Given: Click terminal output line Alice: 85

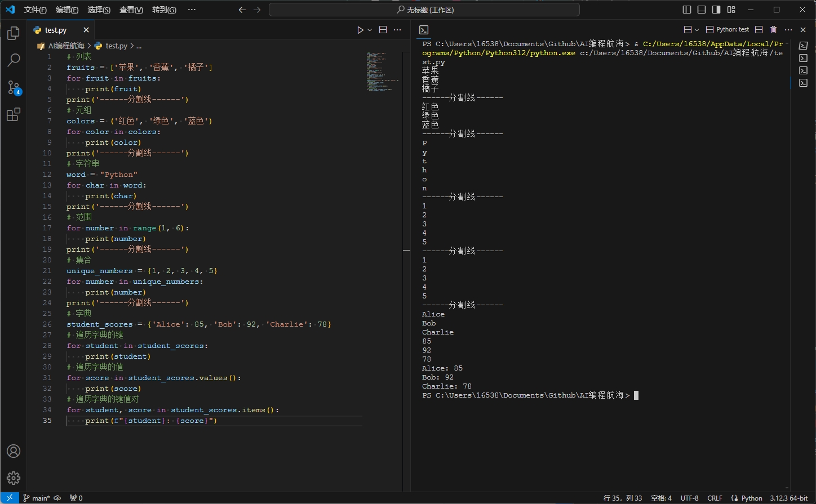Looking at the screenshot, I should point(442,368).
